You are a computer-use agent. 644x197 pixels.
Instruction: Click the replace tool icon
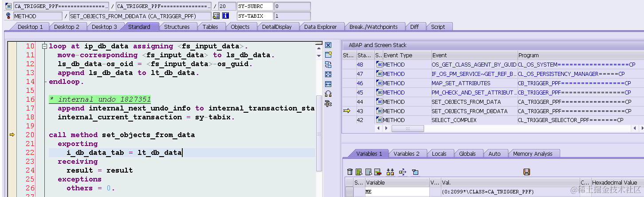click(x=328, y=64)
